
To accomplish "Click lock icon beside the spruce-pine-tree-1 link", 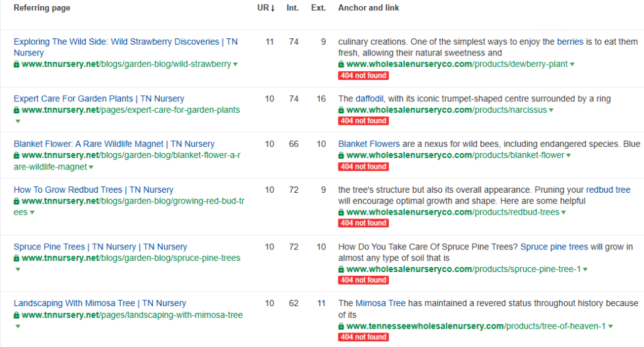I will 341,269.
